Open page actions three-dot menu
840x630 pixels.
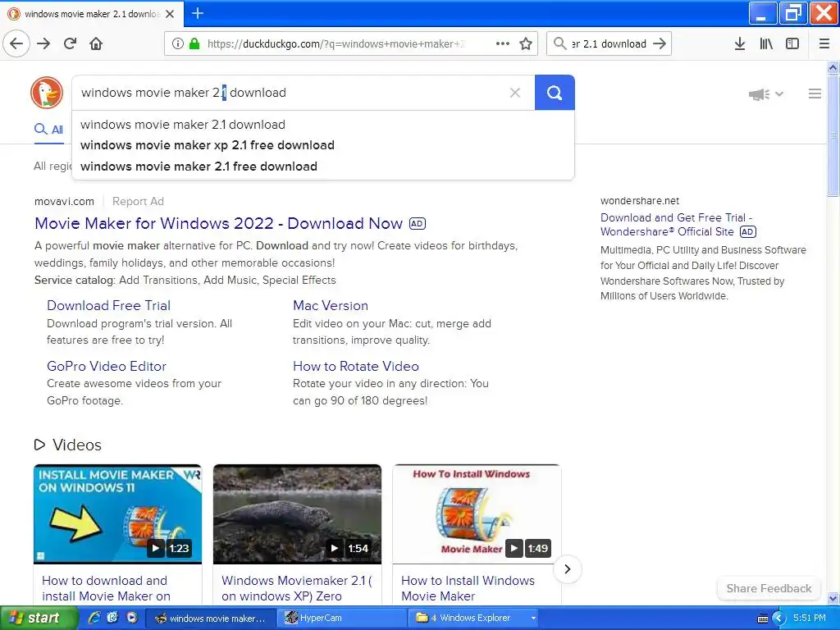[503, 43]
